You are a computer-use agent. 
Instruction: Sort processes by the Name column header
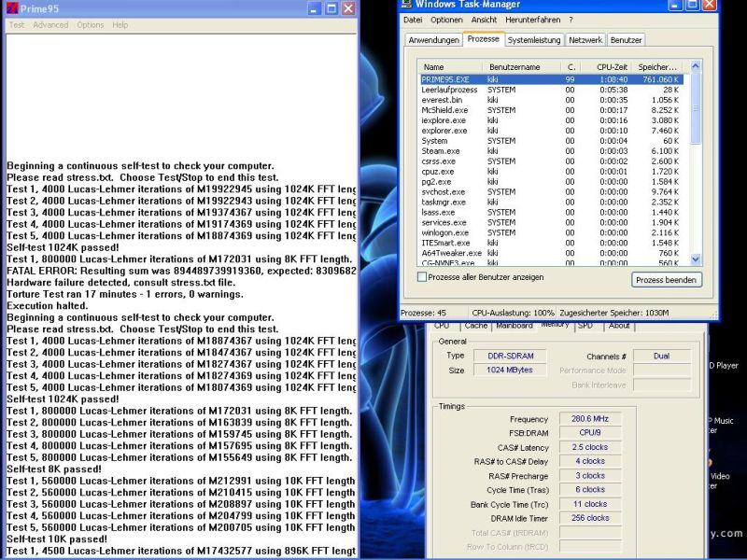pos(450,67)
